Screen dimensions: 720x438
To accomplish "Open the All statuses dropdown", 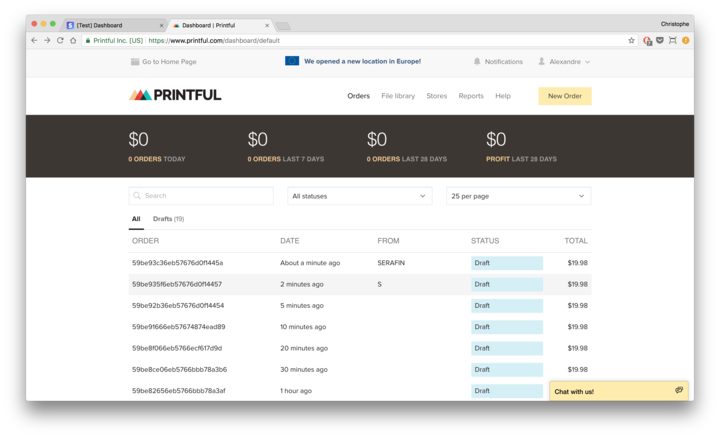I will tap(360, 196).
